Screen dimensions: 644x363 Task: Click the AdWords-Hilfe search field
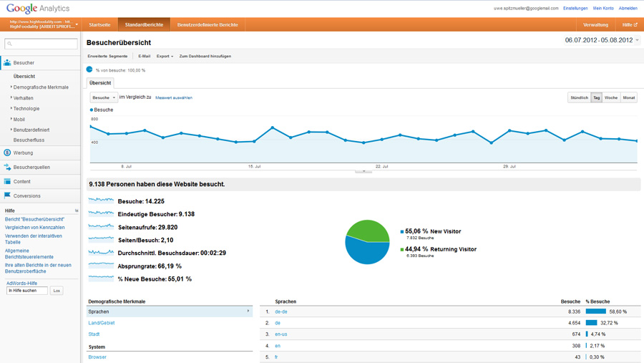point(27,291)
